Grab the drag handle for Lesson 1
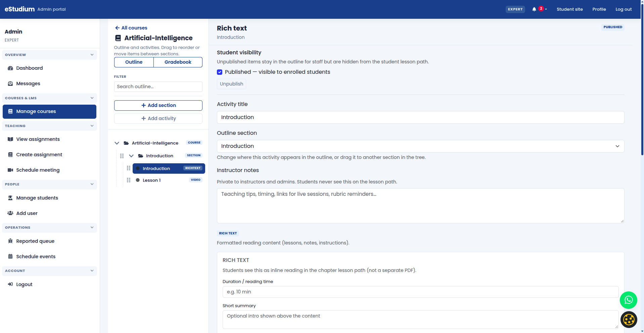644x333 pixels. [129, 180]
